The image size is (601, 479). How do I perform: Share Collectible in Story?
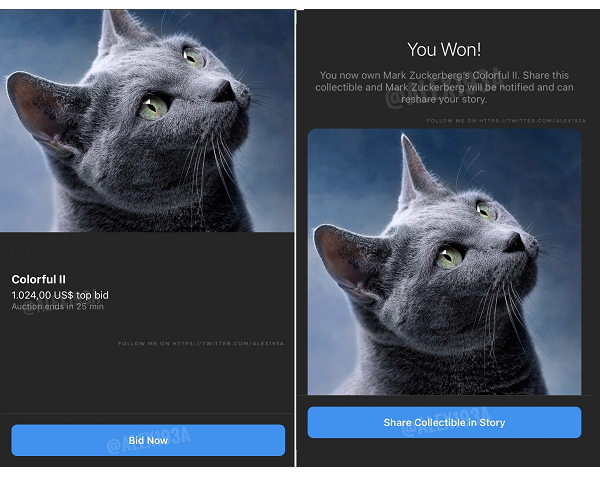(444, 422)
